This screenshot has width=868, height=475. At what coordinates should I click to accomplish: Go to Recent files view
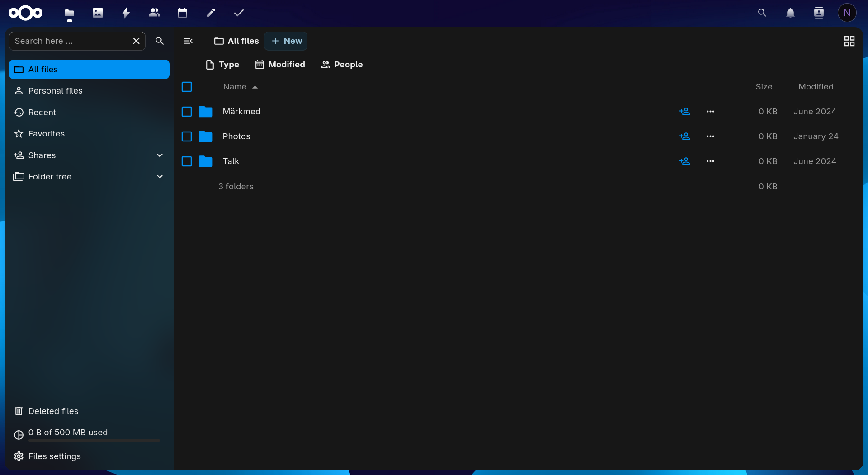pos(42,113)
